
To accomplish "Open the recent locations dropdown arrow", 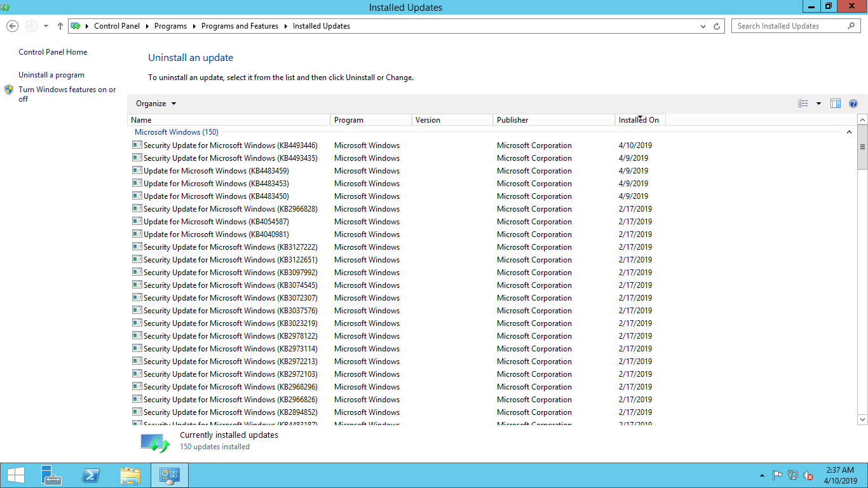I will click(x=46, y=26).
